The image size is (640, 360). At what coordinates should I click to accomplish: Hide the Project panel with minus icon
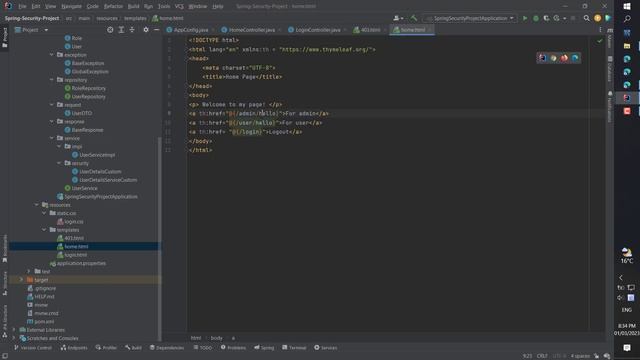(156, 30)
